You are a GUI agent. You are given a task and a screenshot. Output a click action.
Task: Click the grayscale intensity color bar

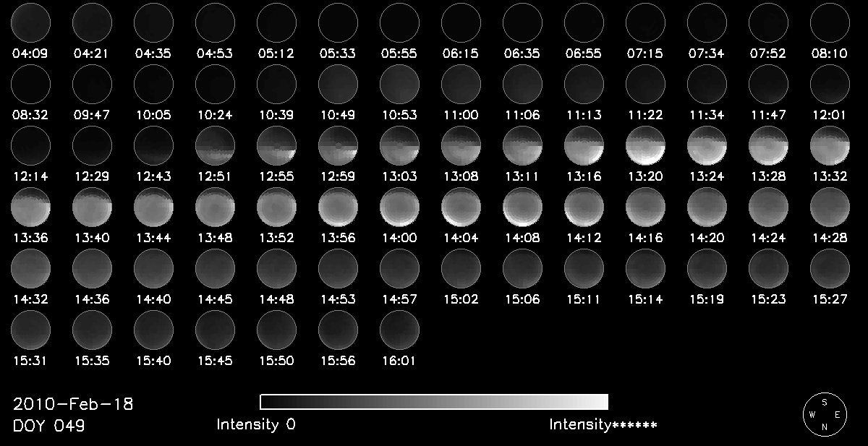click(x=434, y=402)
